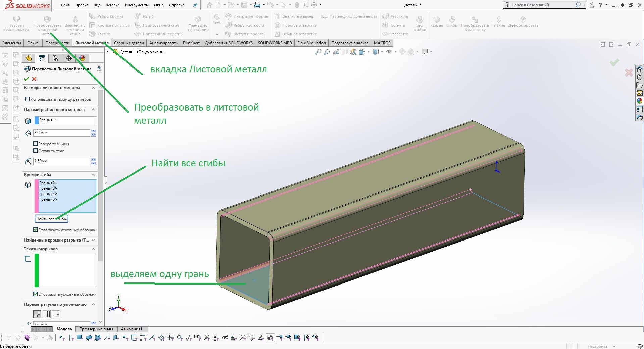Open the Инструменты menu
Image resolution: width=644 pixels, height=349 pixels.
137,5
